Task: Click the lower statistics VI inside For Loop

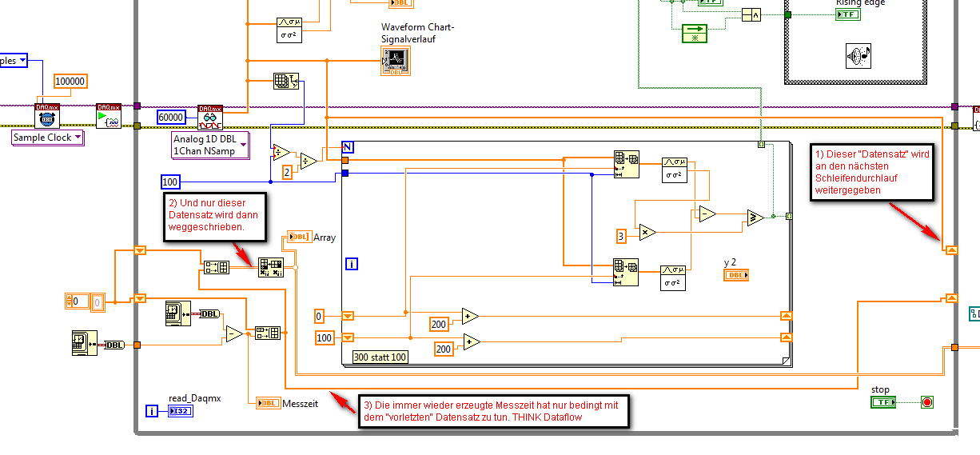Action: [673, 277]
